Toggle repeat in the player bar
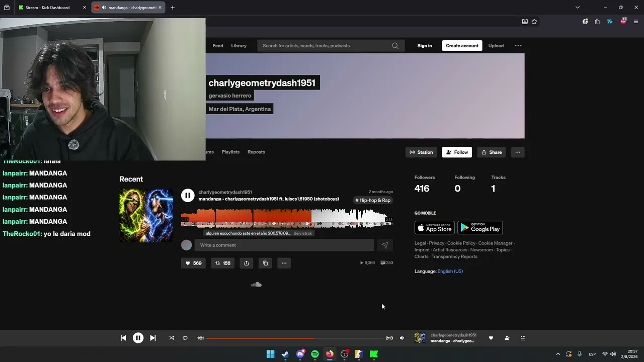This screenshot has height=362, width=644. 185,338
